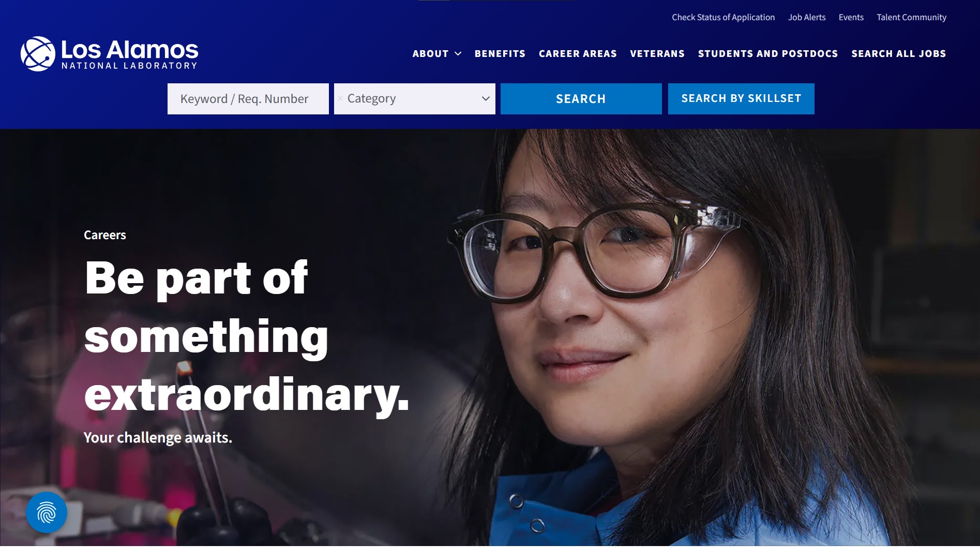Open Search All Jobs from the navigation

(x=899, y=54)
